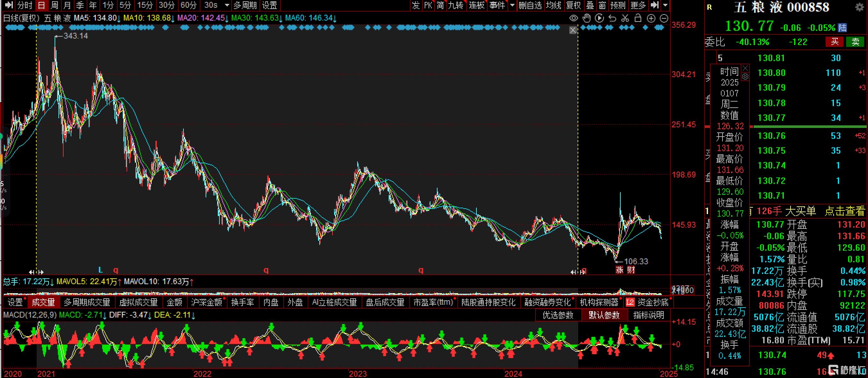Switch to 15分 minute chart
Screen dimensions: 868x378
(145, 5)
